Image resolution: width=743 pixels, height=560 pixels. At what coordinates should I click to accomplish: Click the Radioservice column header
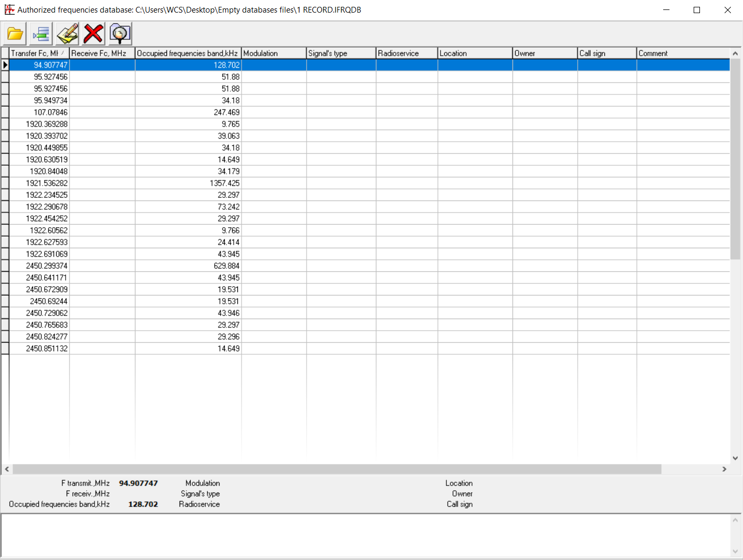point(406,53)
